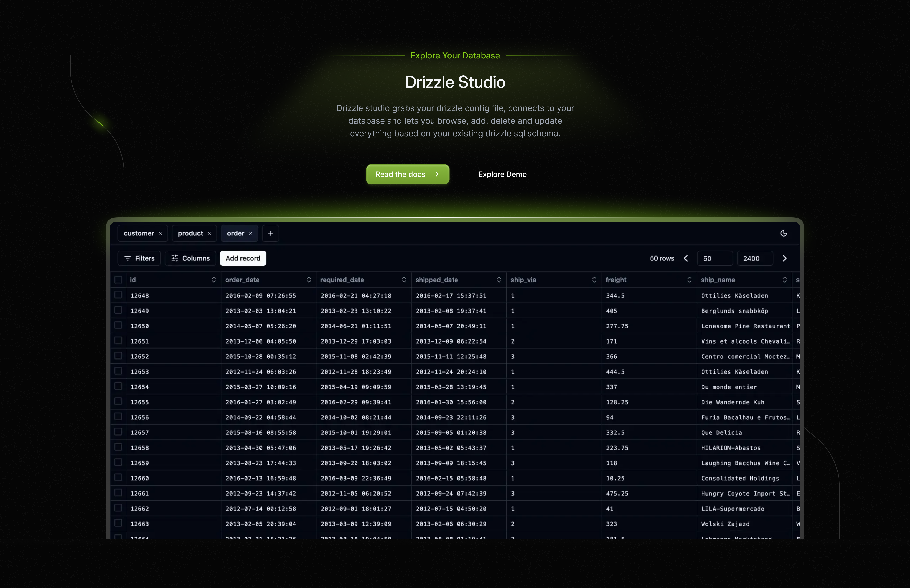Screen dimensions: 910x588
Task: Select all rows with header checkbox
Action: pyautogui.click(x=118, y=280)
